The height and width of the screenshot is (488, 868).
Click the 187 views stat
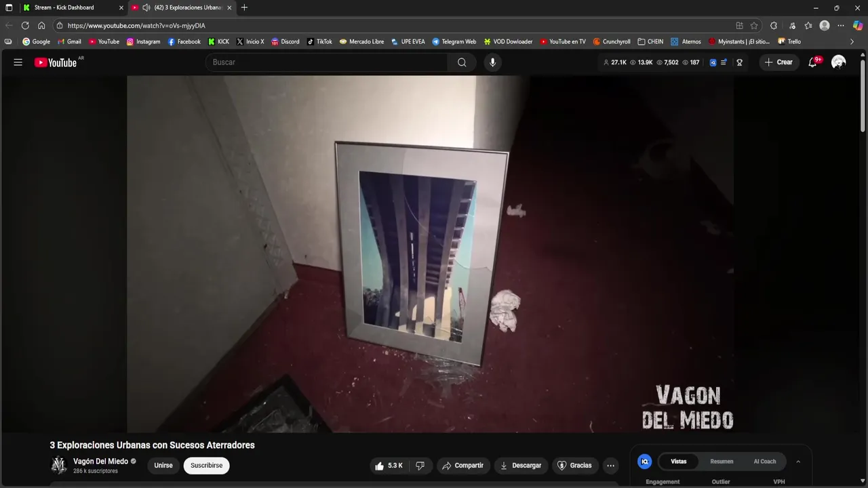pyautogui.click(x=690, y=62)
